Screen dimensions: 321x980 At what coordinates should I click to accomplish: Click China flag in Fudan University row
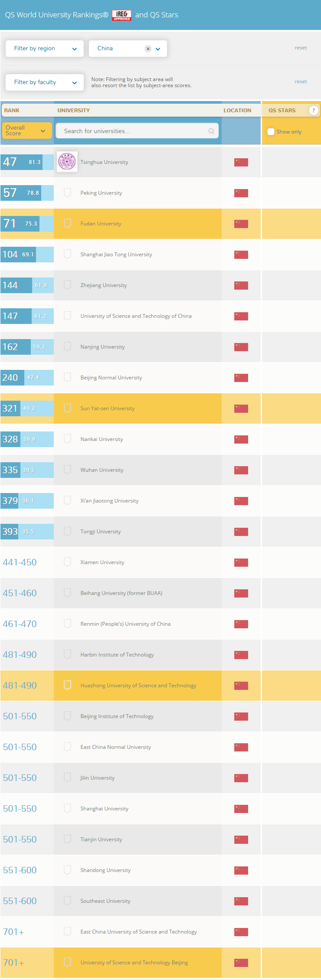(241, 224)
